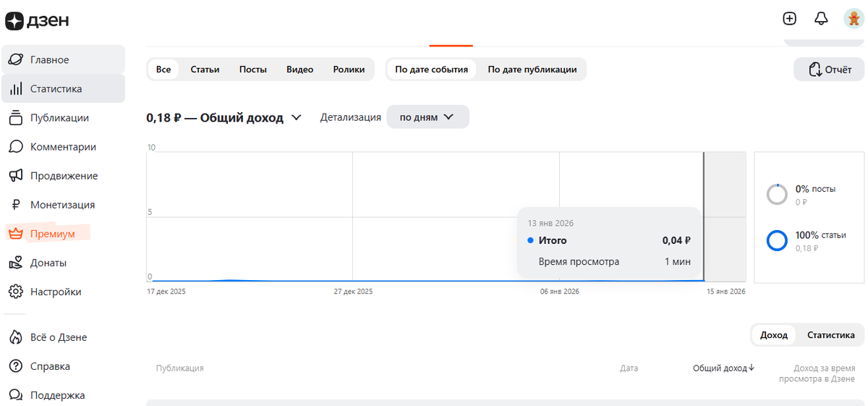Viewport: 868px width, 406px height.
Task: Sort by the Общий доход column arrow
Action: tap(752, 368)
